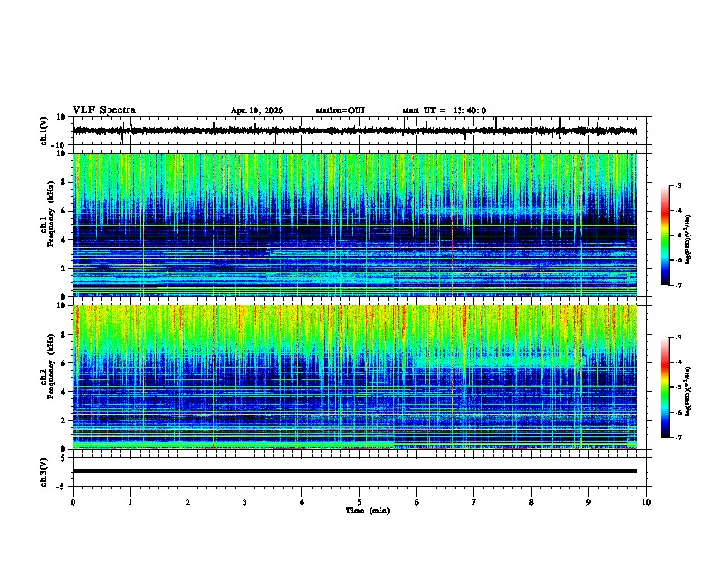Click the time axis tick label "9"

(588, 502)
